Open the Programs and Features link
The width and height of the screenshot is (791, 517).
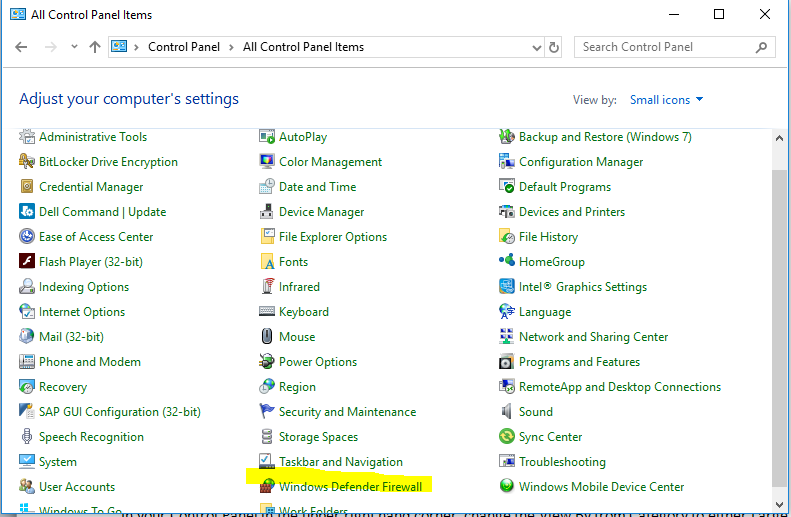(579, 362)
